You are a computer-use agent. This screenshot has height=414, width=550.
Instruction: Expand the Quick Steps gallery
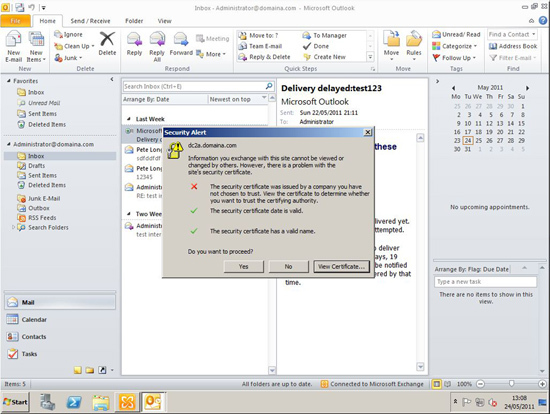[x=370, y=57]
